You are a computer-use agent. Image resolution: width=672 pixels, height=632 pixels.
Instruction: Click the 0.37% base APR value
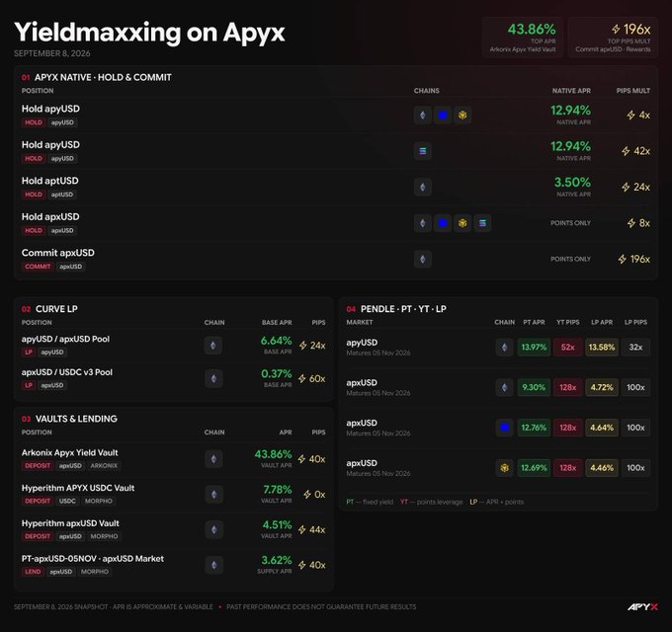(x=276, y=374)
